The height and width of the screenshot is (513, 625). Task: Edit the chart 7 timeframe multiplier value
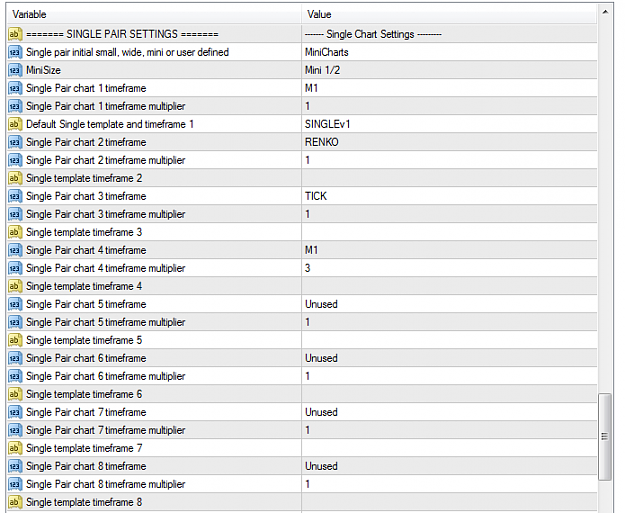tap(449, 430)
